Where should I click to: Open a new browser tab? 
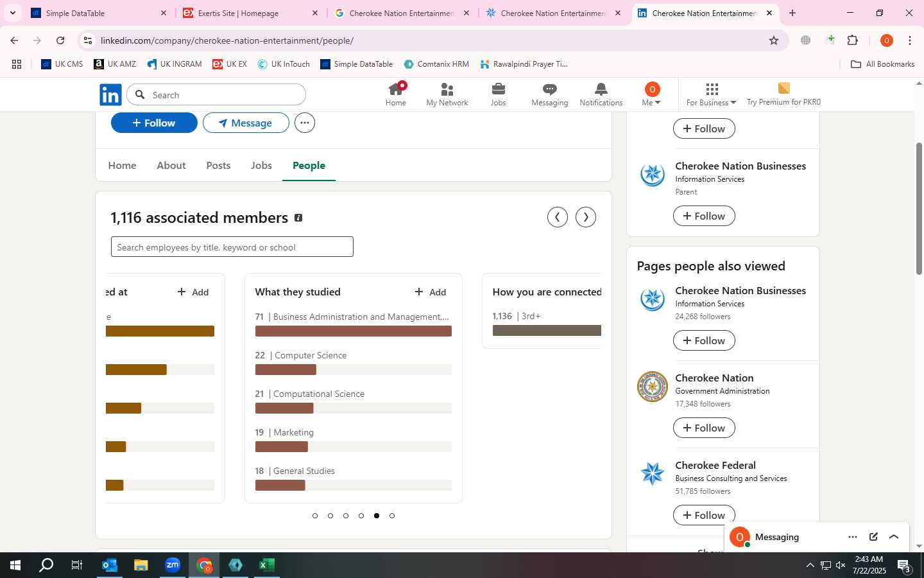click(x=792, y=13)
